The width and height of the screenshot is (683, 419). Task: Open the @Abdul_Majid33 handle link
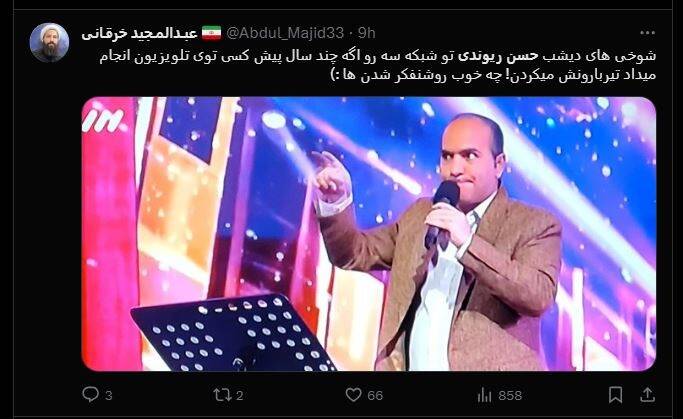point(285,33)
